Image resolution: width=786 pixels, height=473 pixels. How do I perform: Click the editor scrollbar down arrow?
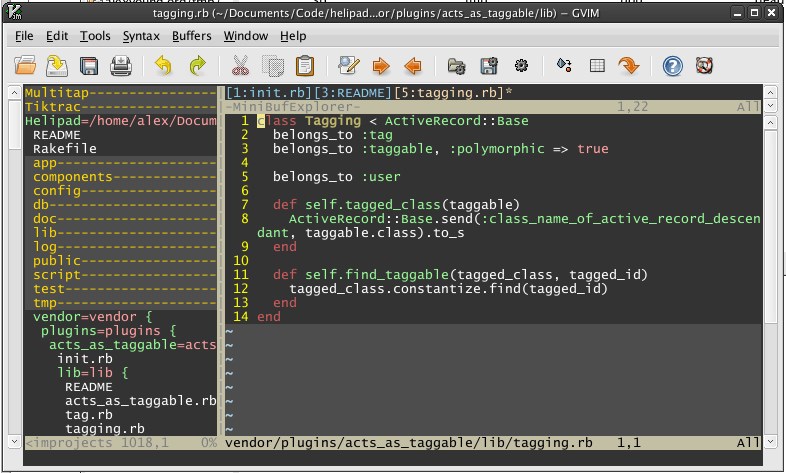(770, 442)
